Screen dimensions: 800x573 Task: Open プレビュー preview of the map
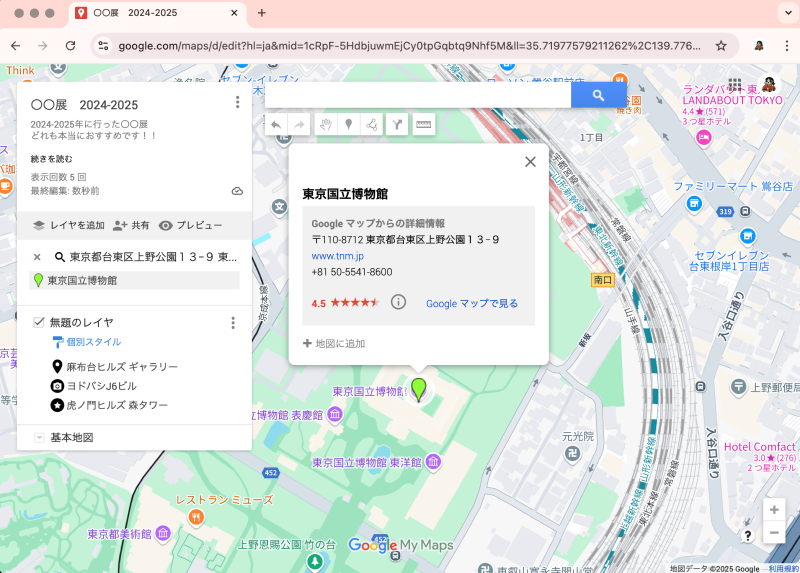190,225
